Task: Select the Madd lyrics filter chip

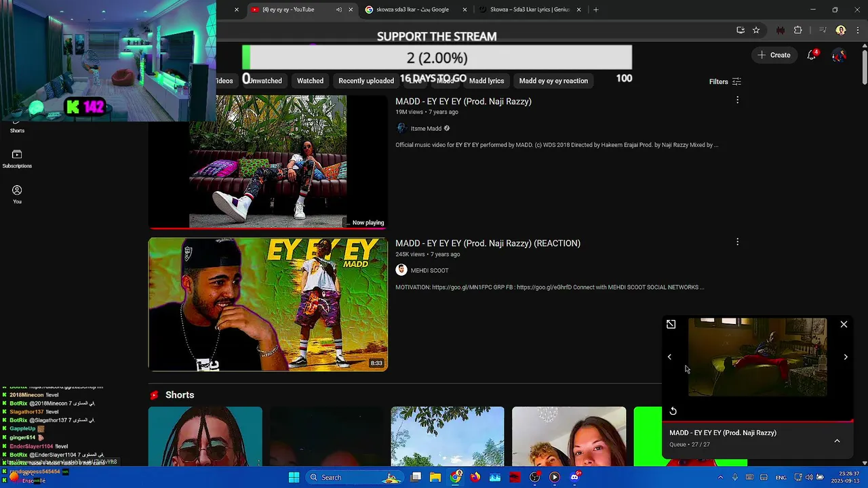Action: pos(487,81)
